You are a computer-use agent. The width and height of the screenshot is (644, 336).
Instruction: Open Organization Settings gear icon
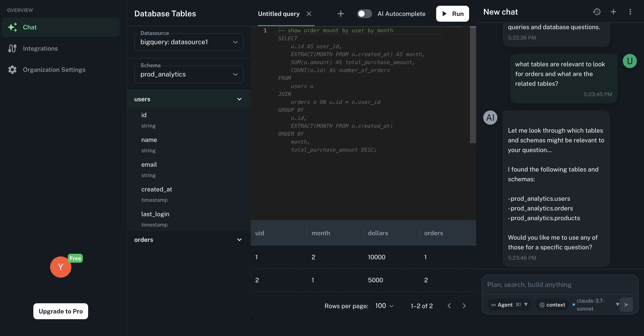[x=12, y=70]
